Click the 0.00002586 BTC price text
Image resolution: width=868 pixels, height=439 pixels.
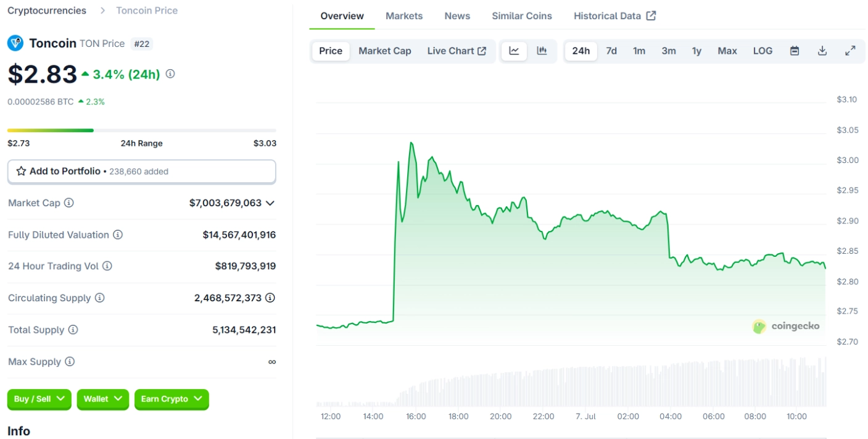click(x=41, y=102)
